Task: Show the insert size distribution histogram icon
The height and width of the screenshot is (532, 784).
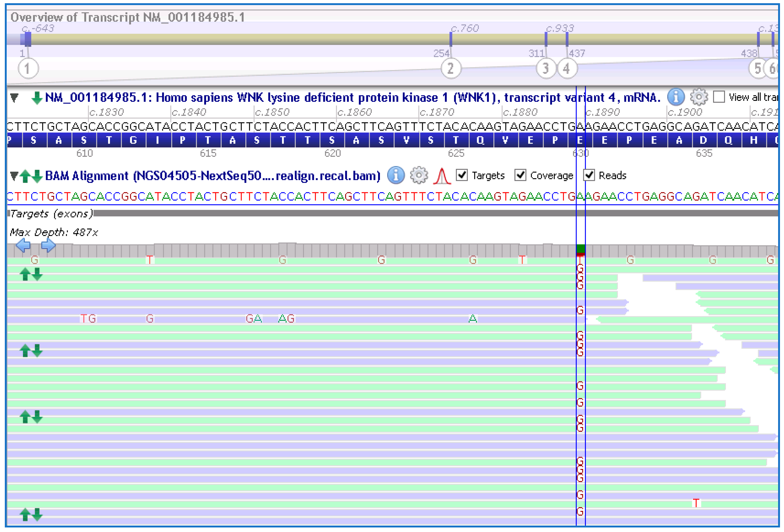Action: click(442, 176)
